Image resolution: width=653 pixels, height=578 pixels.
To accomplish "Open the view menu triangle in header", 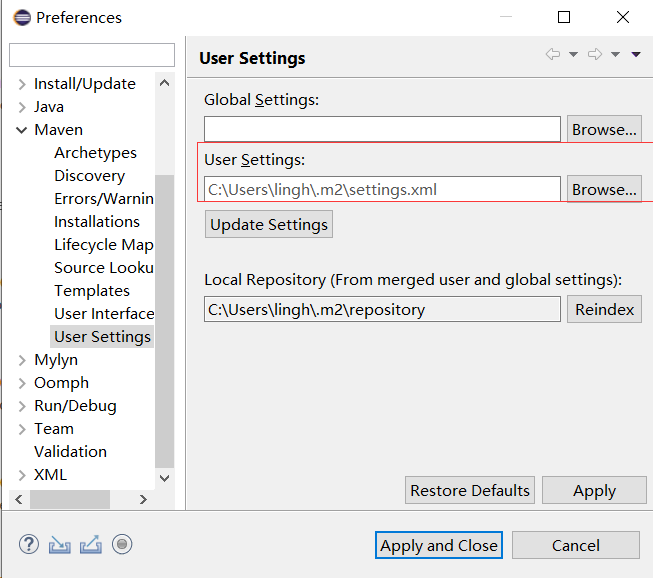I will click(636, 54).
